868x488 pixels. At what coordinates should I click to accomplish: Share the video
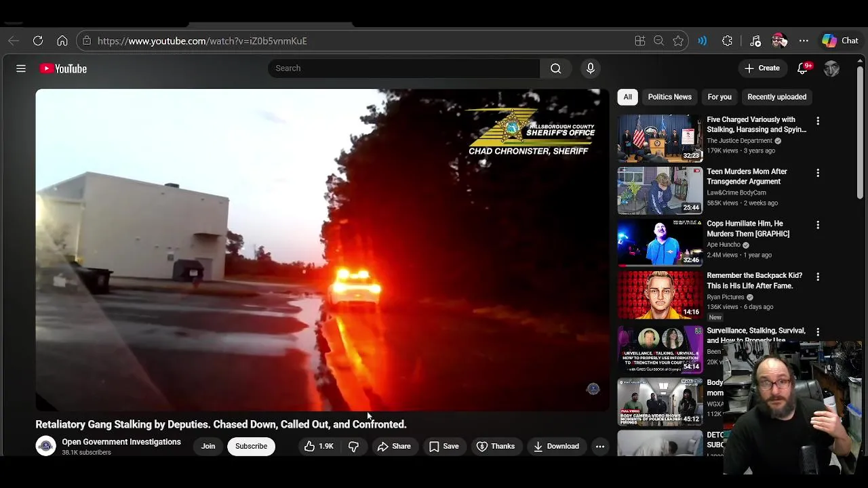pos(394,446)
